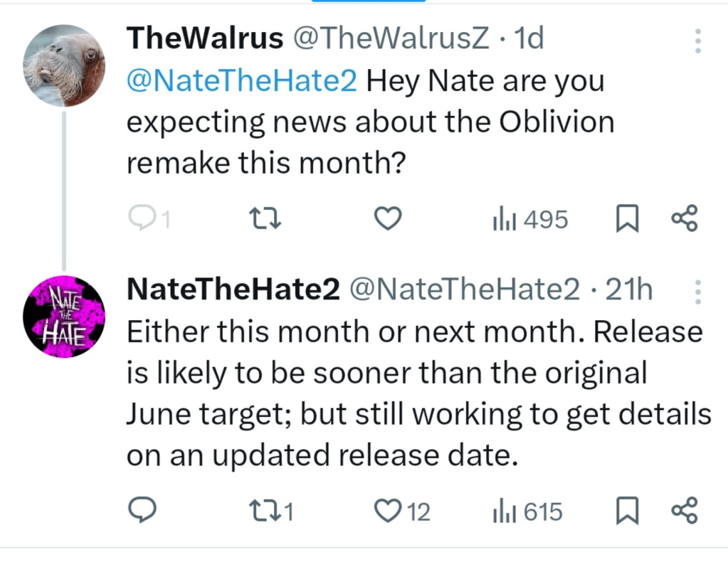728x567 pixels.
Task: Open more options on TheWalrus's tweet
Action: 697,41
